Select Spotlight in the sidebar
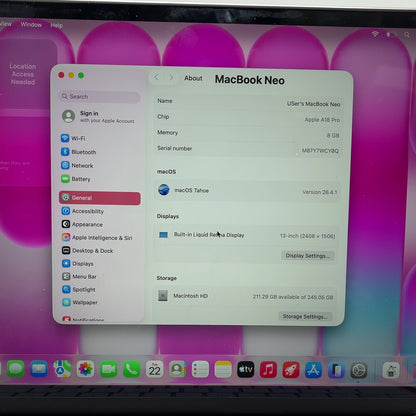Viewport: 416px width, 416px height. point(79,289)
